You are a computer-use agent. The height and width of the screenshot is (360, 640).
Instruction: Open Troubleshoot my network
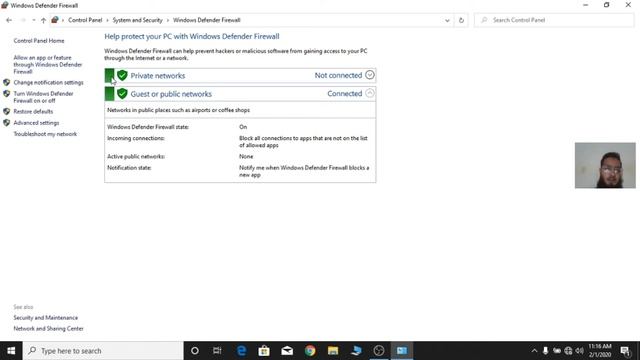pyautogui.click(x=45, y=134)
